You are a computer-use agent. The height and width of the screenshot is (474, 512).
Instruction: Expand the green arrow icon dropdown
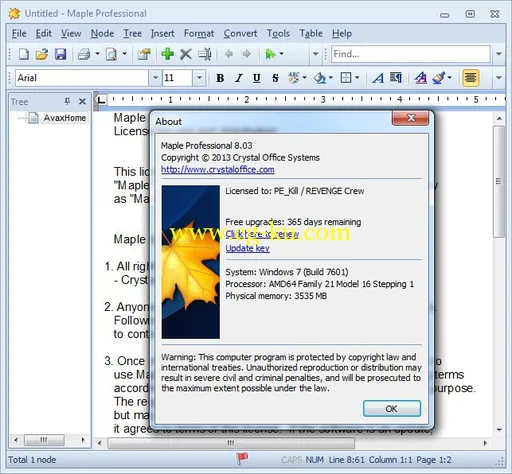coord(281,54)
